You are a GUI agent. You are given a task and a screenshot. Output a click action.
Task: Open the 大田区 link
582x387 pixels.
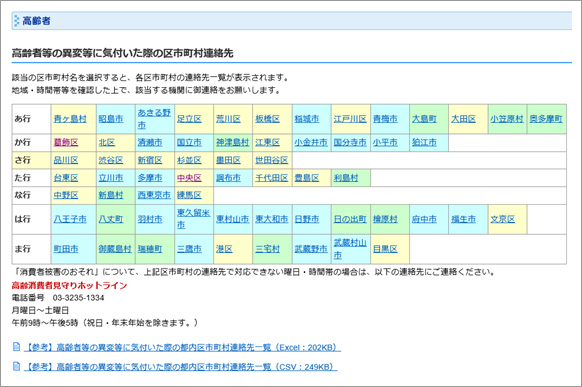(x=463, y=119)
